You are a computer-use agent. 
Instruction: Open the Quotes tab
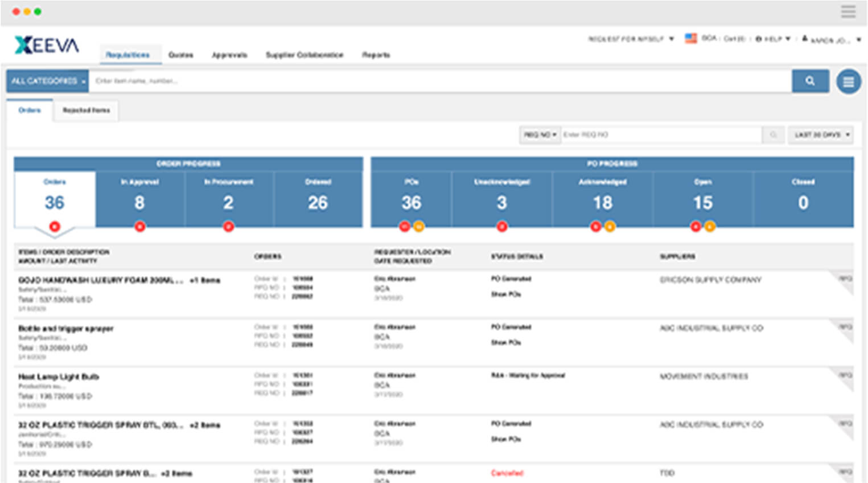click(x=180, y=55)
